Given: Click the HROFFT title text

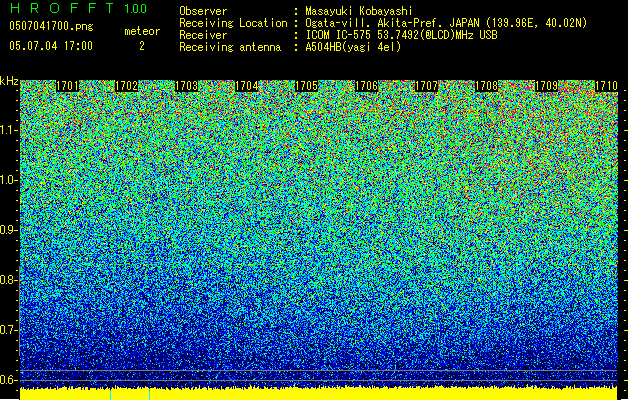Looking at the screenshot, I should pos(62,8).
